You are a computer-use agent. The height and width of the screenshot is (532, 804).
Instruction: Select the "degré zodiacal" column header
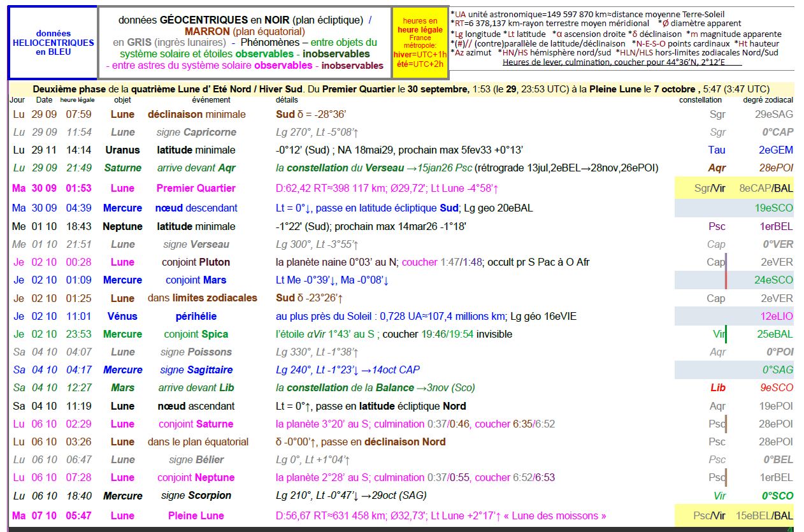768,100
